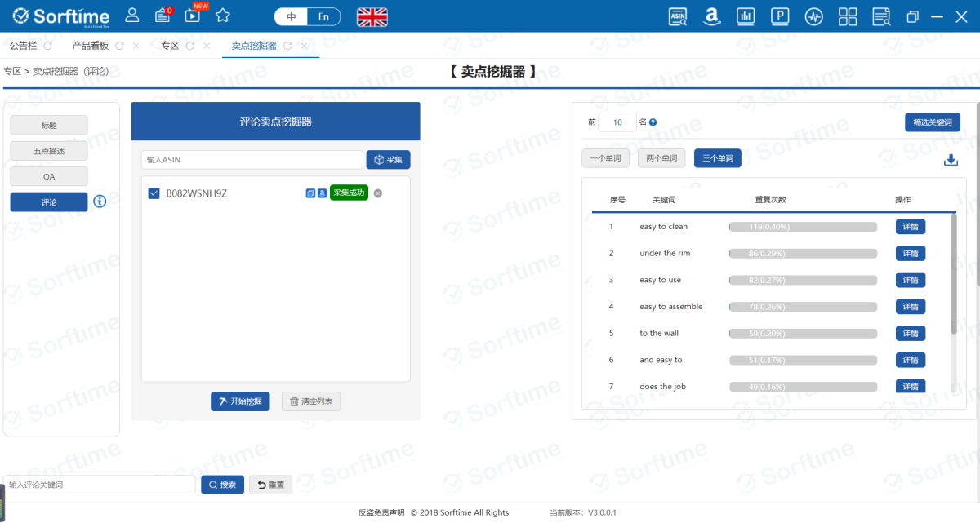Click the document search icon top right
This screenshot has height=523, width=980.
point(881,16)
